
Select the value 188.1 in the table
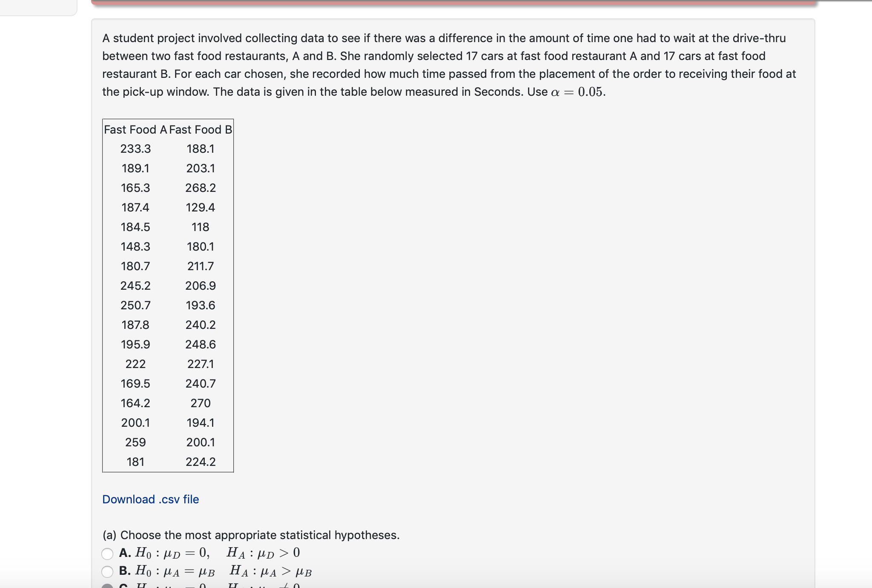pyautogui.click(x=200, y=148)
